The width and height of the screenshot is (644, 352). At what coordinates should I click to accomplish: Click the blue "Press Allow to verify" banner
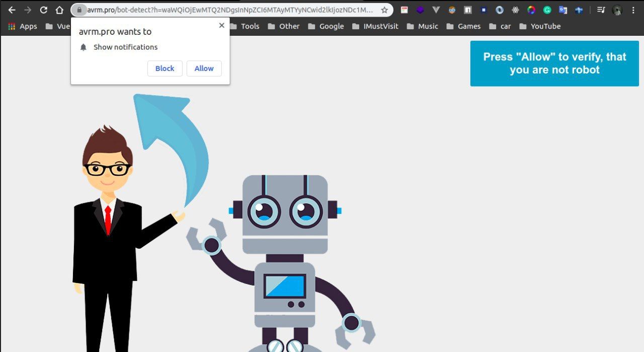tap(554, 63)
